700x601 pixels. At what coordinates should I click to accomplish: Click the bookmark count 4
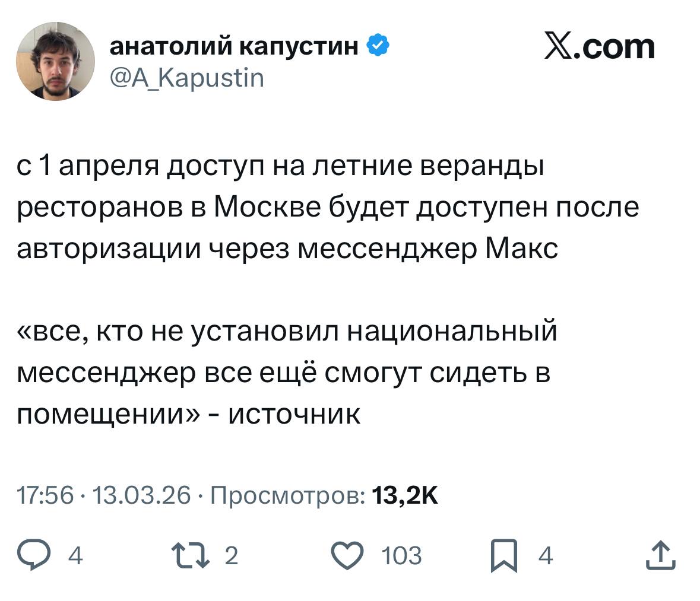click(x=545, y=557)
